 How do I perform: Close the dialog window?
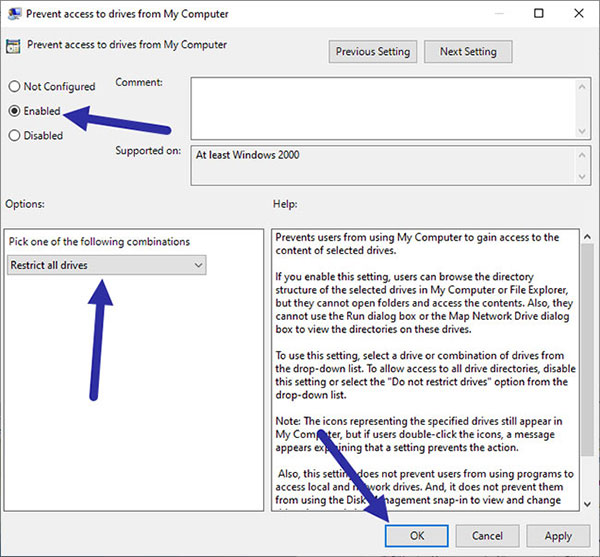[579, 13]
